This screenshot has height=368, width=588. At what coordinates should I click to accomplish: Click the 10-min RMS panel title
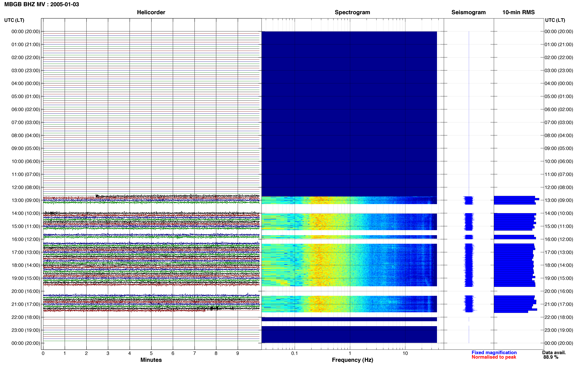click(518, 12)
